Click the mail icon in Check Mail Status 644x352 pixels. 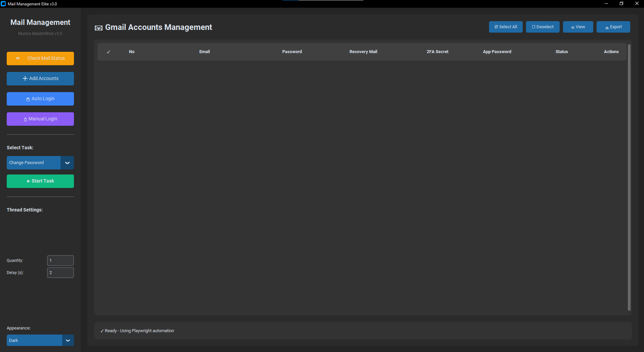(18, 58)
